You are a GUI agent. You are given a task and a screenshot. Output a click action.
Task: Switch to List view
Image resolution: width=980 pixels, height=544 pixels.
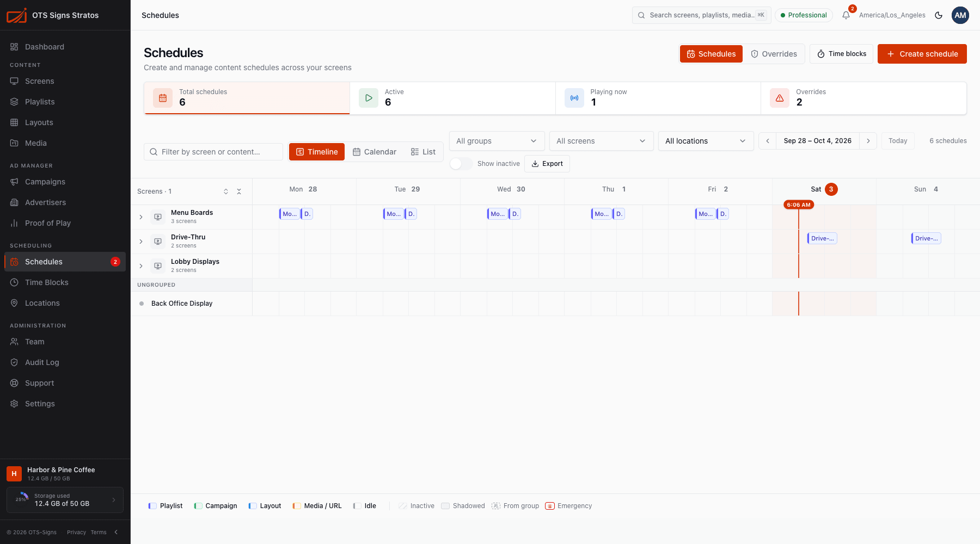pyautogui.click(x=423, y=152)
